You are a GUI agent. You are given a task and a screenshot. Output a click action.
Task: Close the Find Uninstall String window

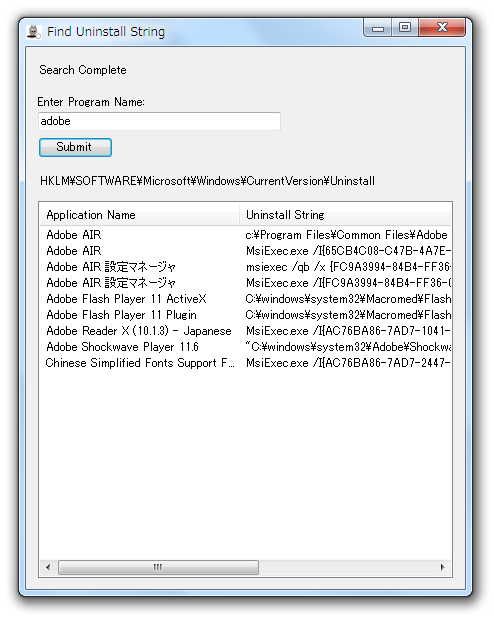pos(442,28)
